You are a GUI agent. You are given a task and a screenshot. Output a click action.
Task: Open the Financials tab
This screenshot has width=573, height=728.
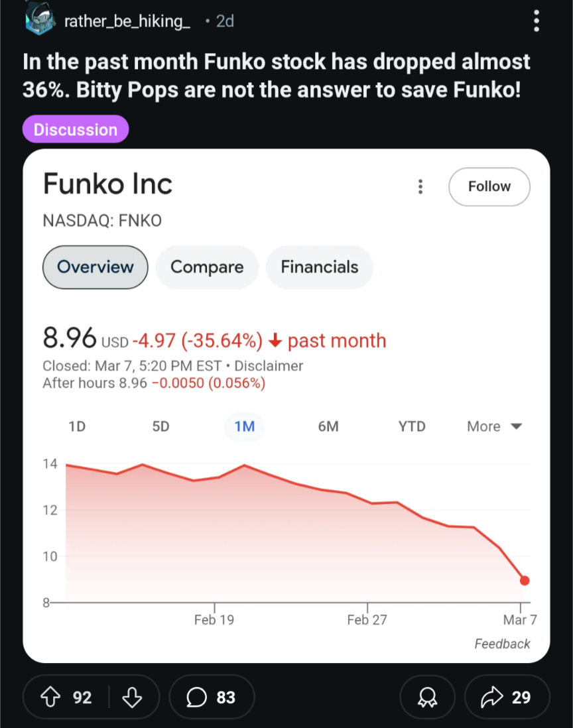click(320, 267)
